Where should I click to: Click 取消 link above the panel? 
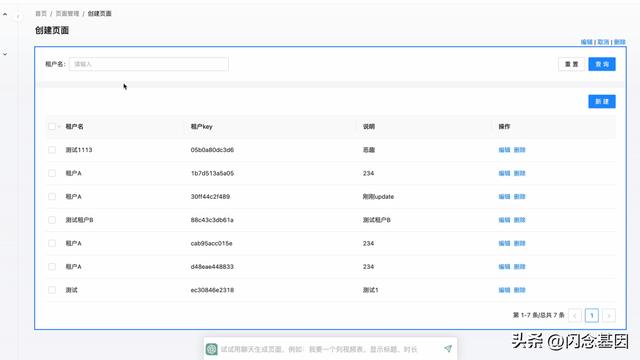coord(603,42)
